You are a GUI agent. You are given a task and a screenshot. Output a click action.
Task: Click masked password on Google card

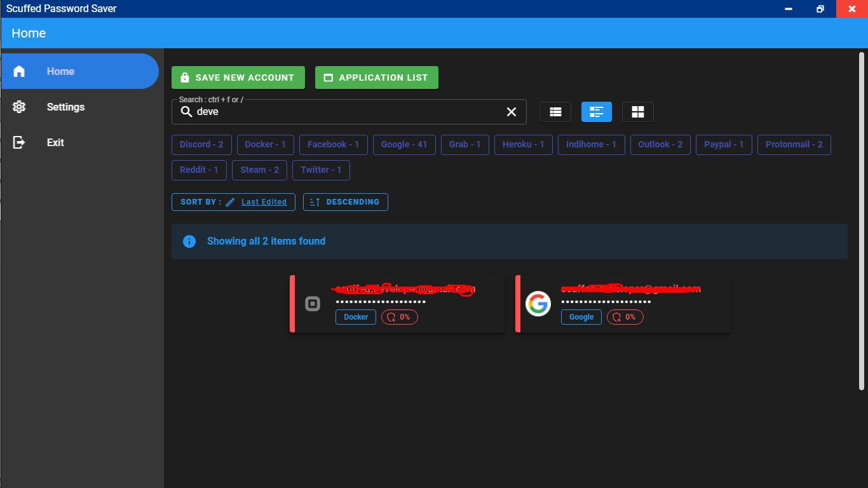(x=606, y=302)
